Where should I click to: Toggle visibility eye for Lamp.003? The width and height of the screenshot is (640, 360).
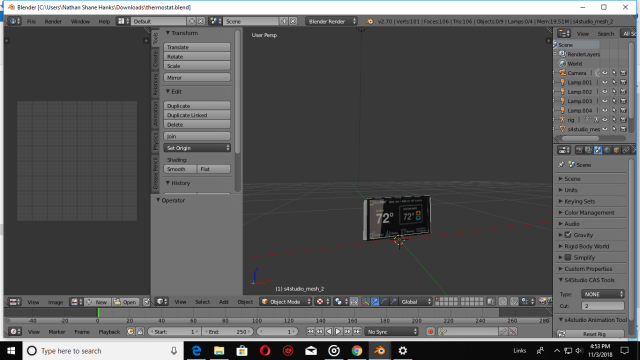(x=605, y=101)
